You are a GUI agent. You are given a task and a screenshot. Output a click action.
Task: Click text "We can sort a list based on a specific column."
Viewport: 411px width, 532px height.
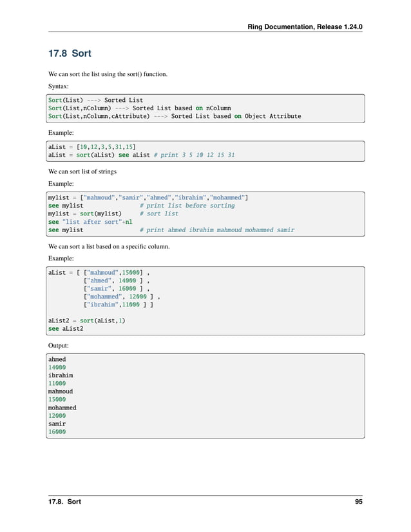[x=109, y=246]
